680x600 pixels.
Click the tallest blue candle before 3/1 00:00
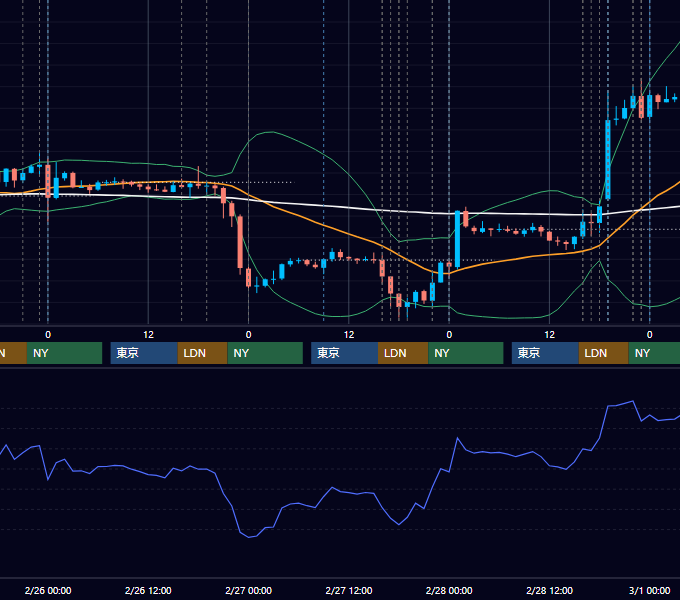[x=608, y=160]
